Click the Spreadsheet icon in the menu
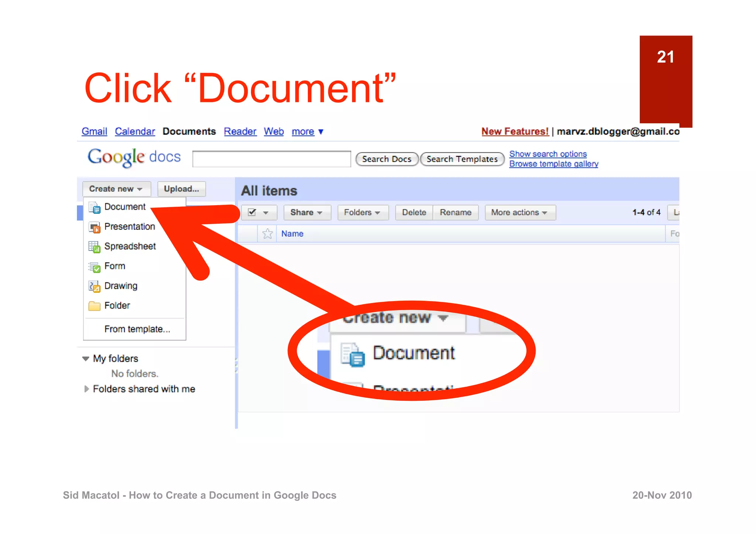Screen dimensions: 756x534 pyautogui.click(x=94, y=247)
